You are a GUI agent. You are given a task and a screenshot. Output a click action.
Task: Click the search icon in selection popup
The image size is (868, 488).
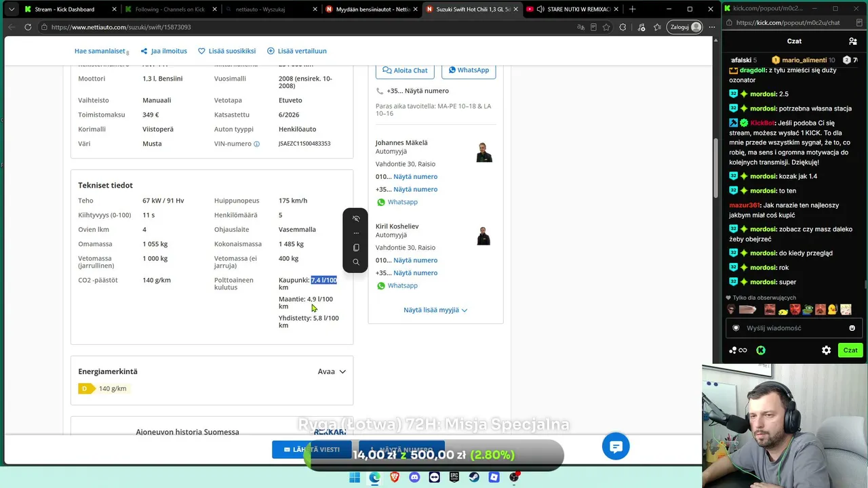(356, 262)
